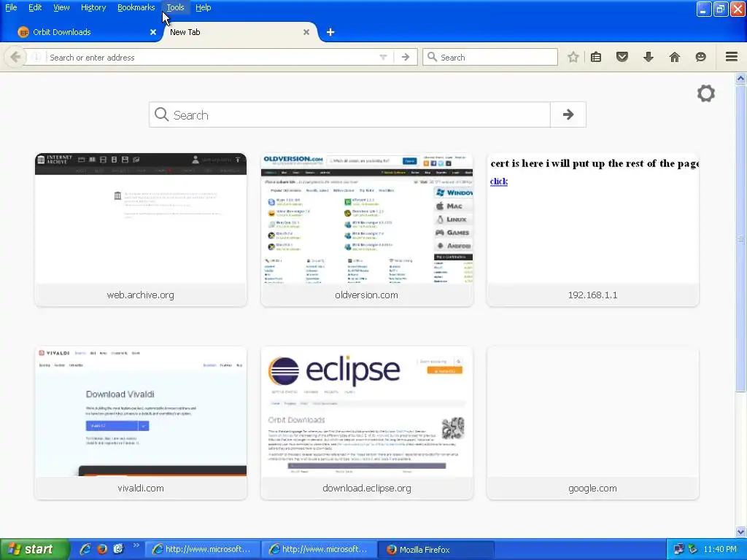Open a new tab with plus button
The height and width of the screenshot is (560, 747).
[330, 32]
